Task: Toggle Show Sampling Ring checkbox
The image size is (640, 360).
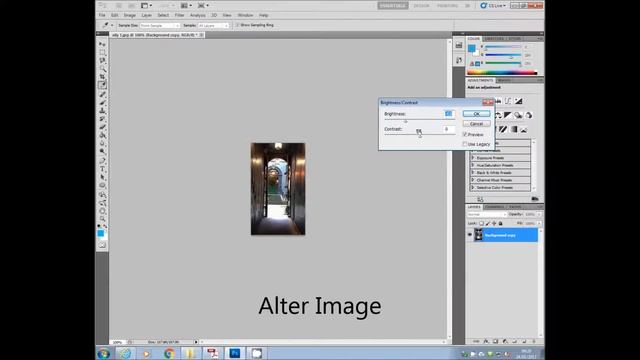Action: (x=237, y=25)
